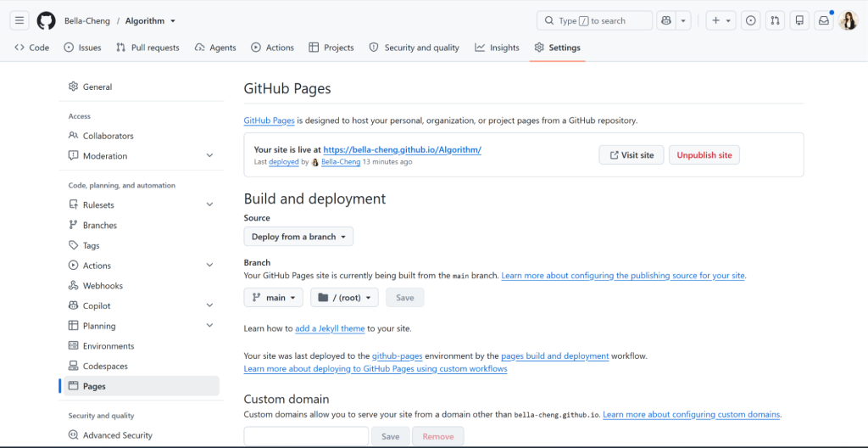Click the custom domains help link
Viewport: 868px width, 448px height.
pyautogui.click(x=692, y=415)
